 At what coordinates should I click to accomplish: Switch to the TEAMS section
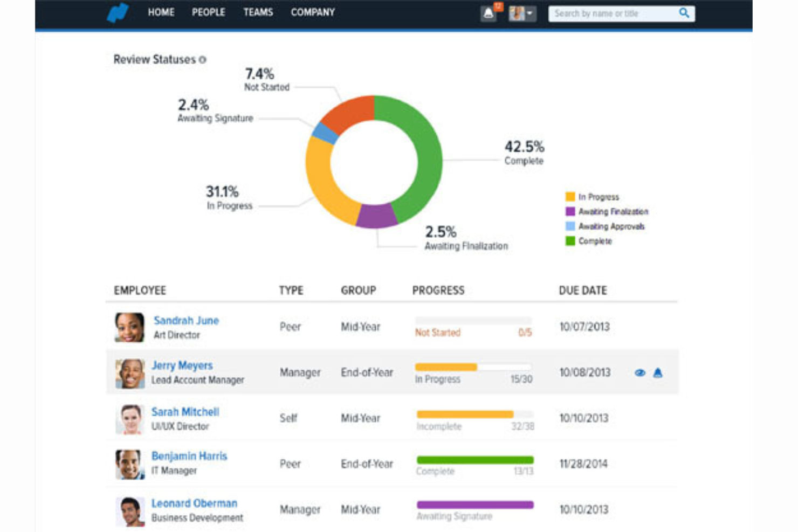[259, 12]
